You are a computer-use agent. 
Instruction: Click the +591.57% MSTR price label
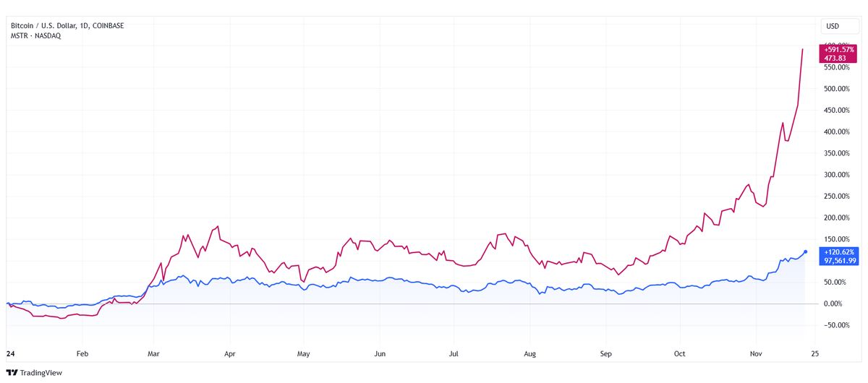(838, 49)
